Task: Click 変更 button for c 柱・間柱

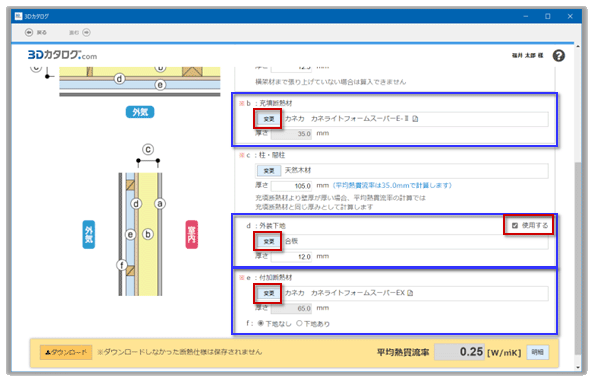Action: pos(269,171)
